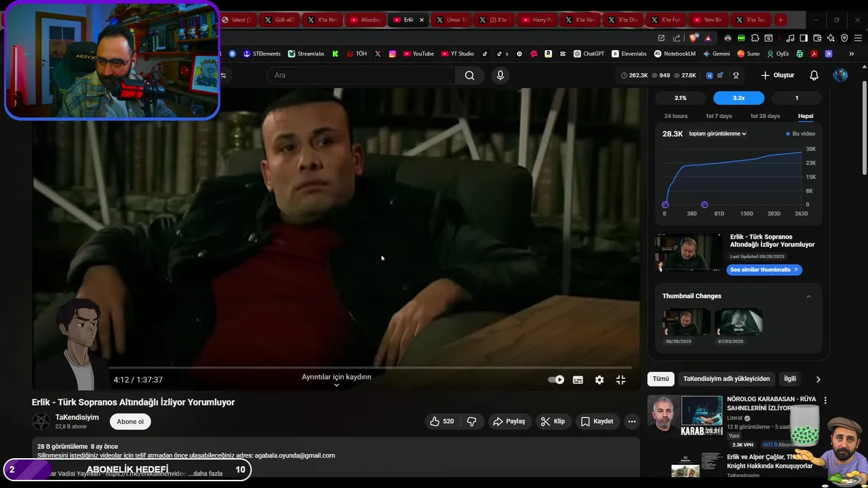Focus the Ara search input field
868x488 pixels.
tap(361, 75)
